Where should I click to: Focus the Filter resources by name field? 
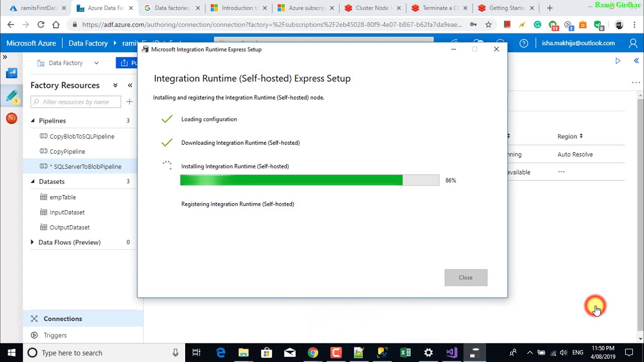[75, 102]
